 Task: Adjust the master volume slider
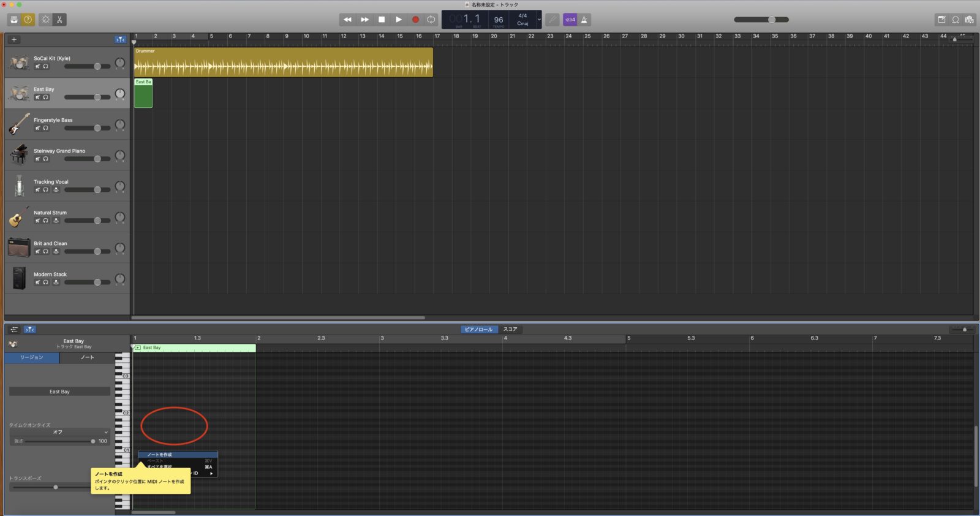coord(771,20)
